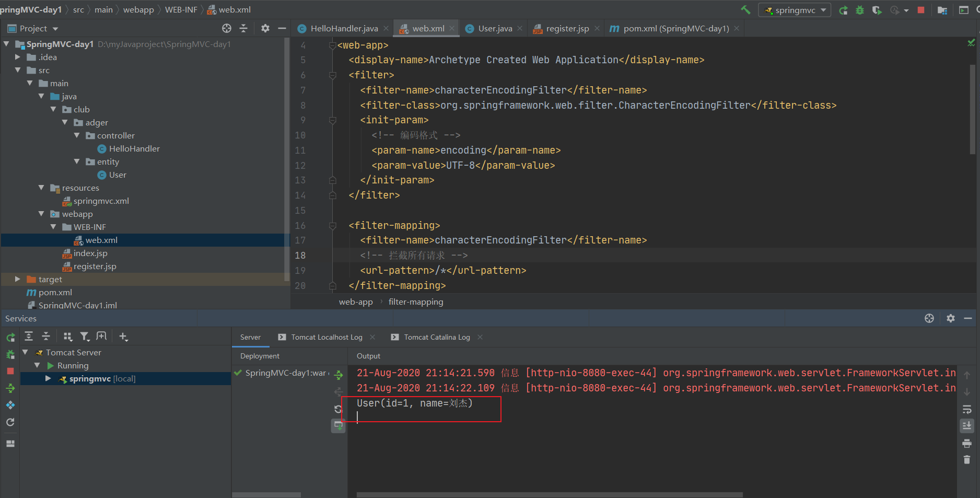Viewport: 980px width, 498px height.
Task: Expand the .idea folder
Action: pyautogui.click(x=18, y=57)
